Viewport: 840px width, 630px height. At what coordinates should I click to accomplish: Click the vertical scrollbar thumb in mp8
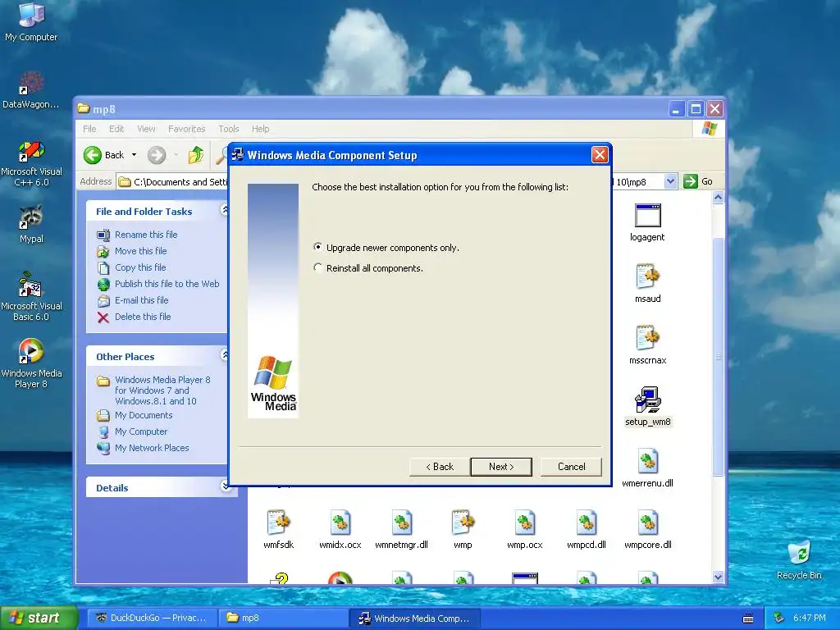pos(718,356)
